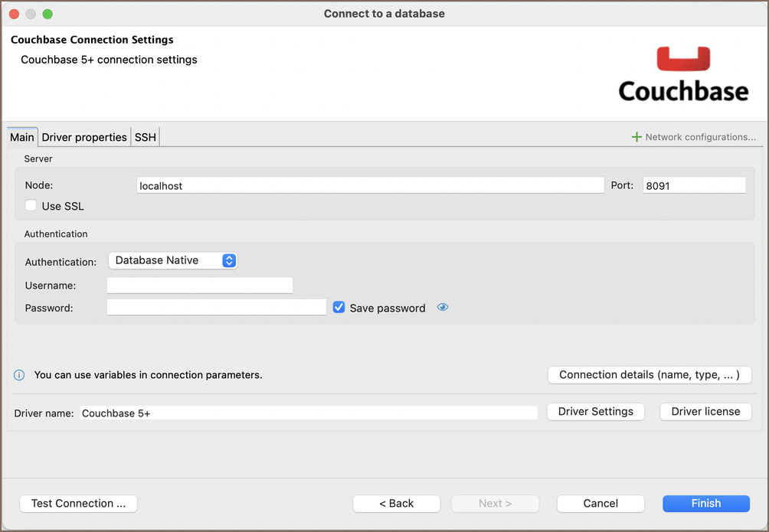Click into the Port field
Viewport: 769px width, 532px height.
pos(694,186)
